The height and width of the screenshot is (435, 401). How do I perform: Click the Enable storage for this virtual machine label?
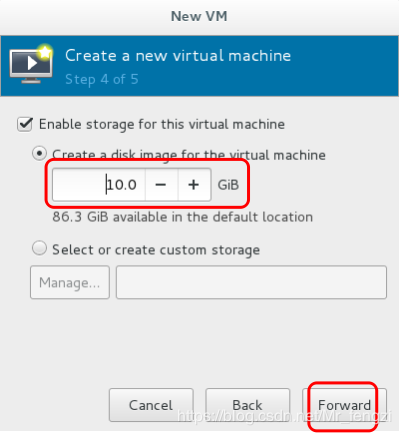tap(162, 125)
